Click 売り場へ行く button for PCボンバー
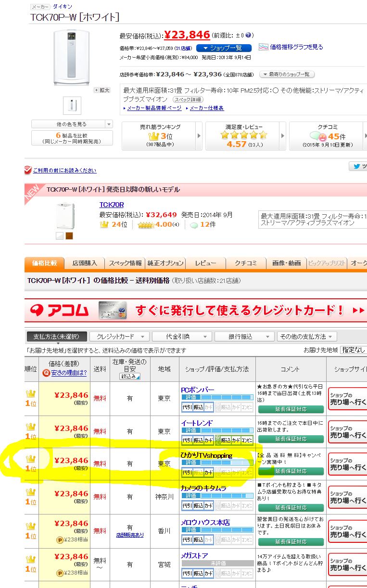This screenshot has width=367, height=588. pyautogui.click(x=347, y=399)
